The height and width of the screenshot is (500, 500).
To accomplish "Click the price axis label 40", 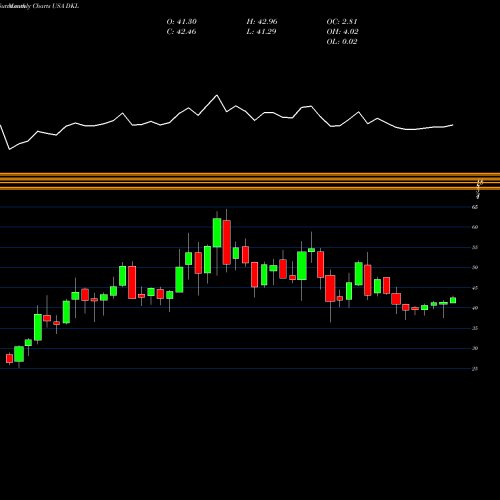I will (475, 308).
